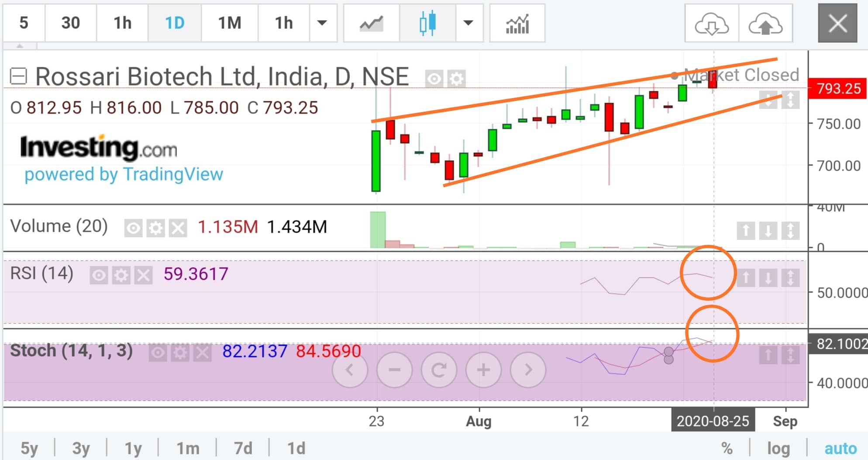Choose the 1h interval beside the dropdown arrow
Screen dimensions: 868x460
(284, 23)
